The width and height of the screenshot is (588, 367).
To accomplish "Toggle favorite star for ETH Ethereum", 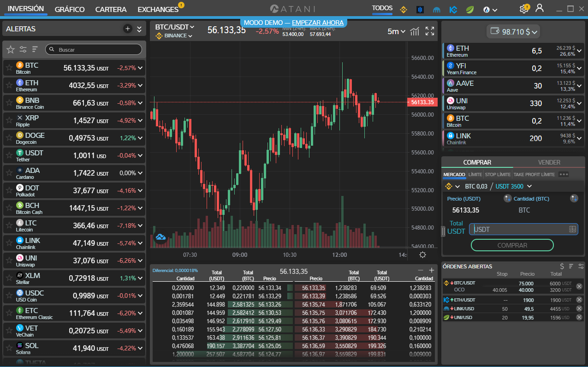I will (x=9, y=86).
